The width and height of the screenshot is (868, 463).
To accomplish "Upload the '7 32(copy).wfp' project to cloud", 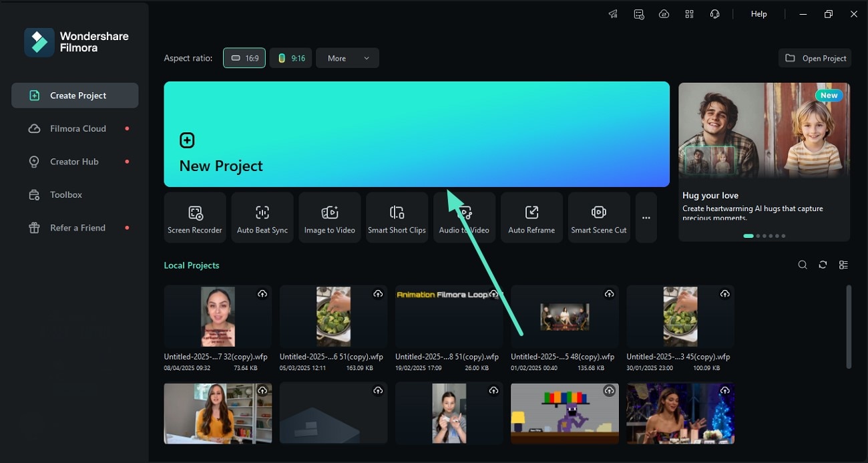I will pos(262,294).
